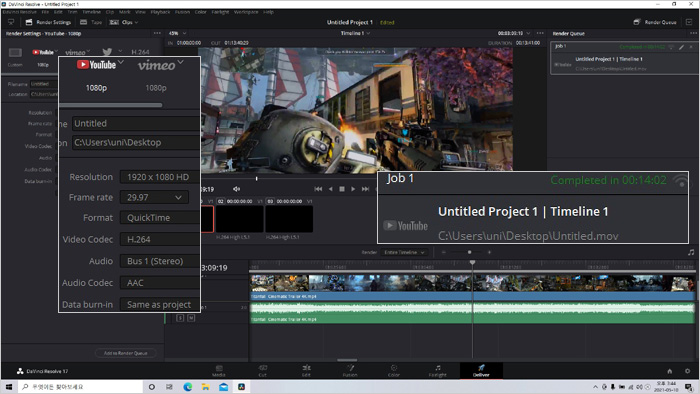Viewport: 700px width, 394px height.
Task: Open the Help menu
Action: coord(268,12)
